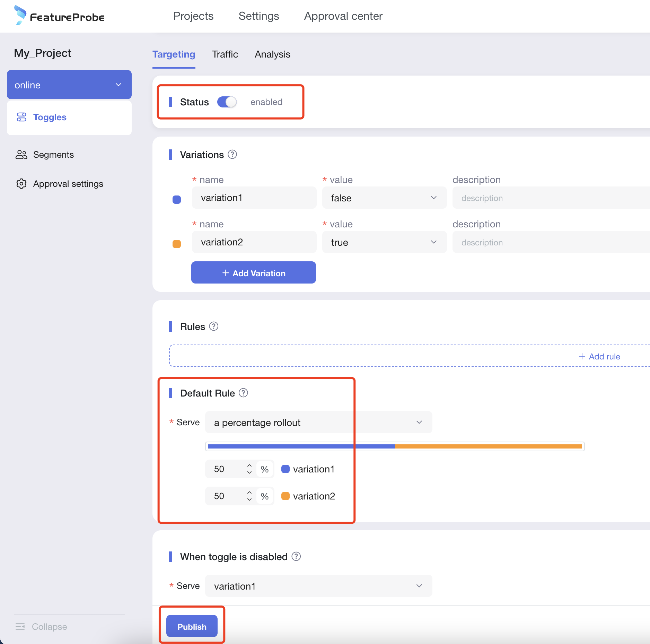Click the FeatureProbe logo icon
Viewport: 650px width, 644px height.
(x=20, y=15)
